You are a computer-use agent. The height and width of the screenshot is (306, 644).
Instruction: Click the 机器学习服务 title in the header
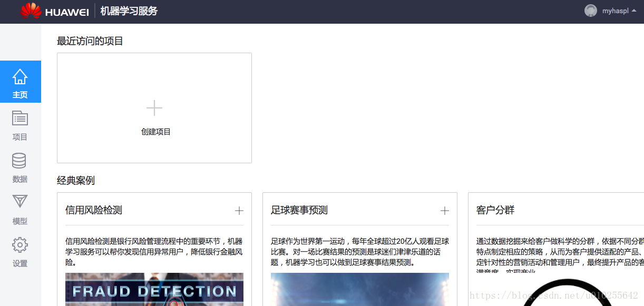point(129,11)
